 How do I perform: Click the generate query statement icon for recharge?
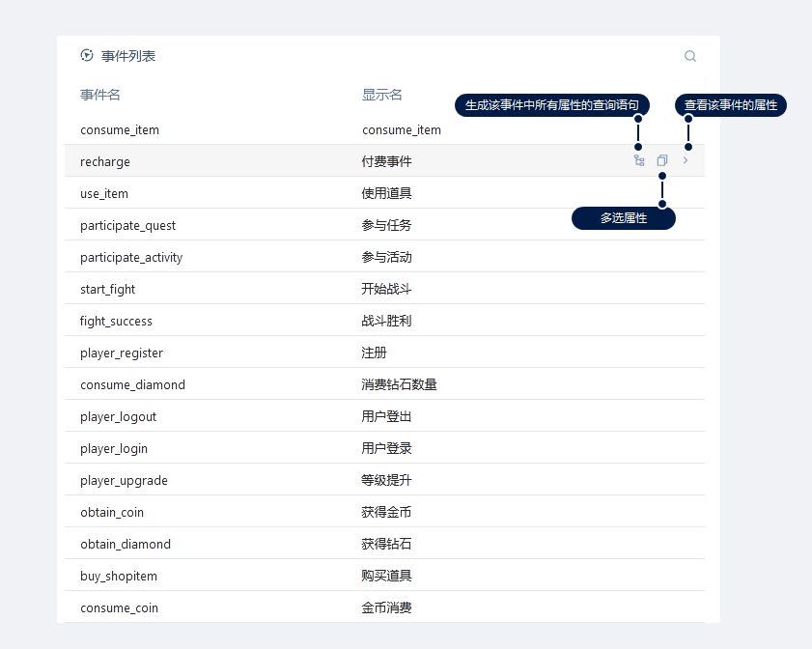coord(638,161)
